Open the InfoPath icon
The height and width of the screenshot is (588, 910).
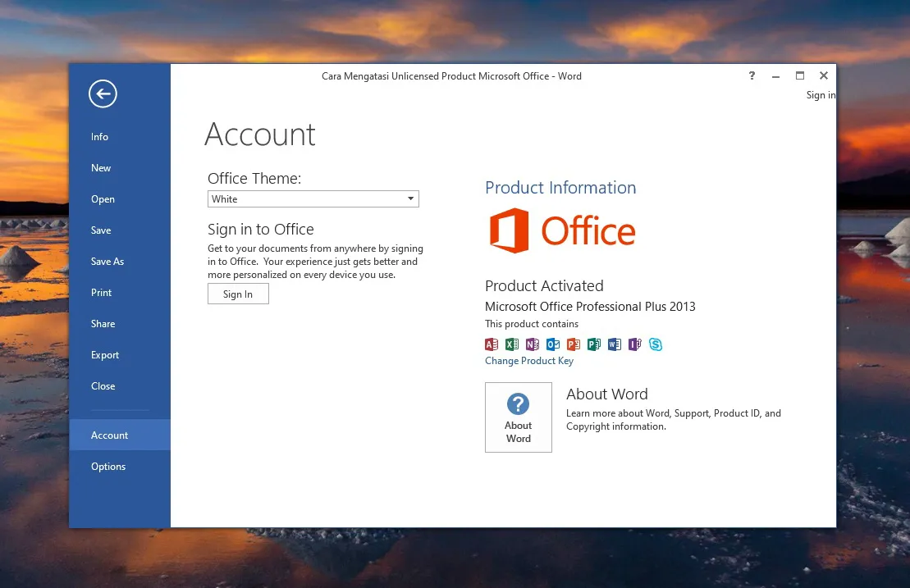click(634, 344)
